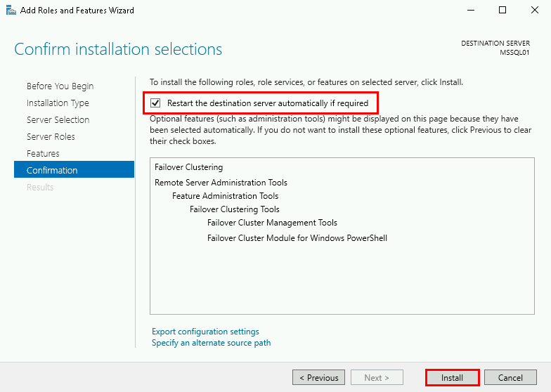Go back with the Previous button
The image size is (551, 392).
318,377
